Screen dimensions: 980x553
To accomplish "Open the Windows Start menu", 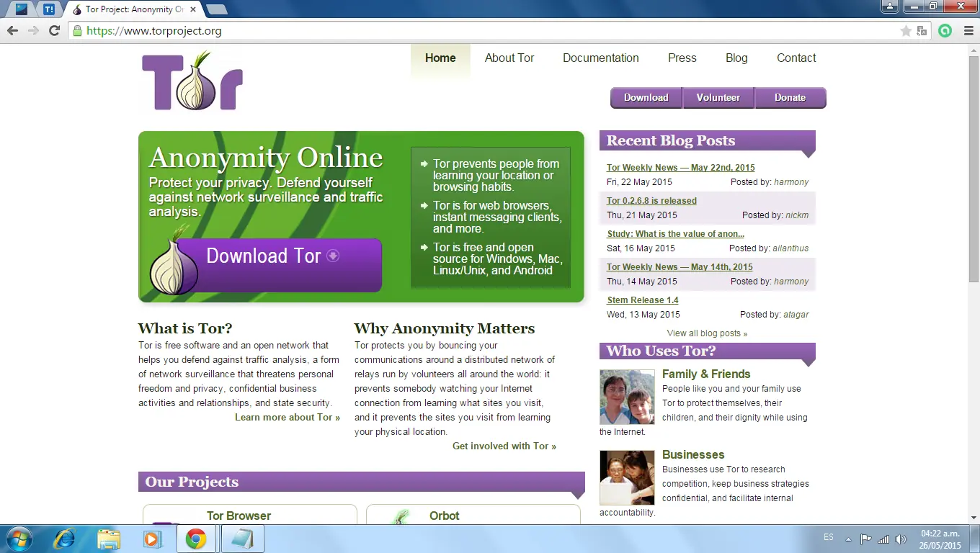I will point(19,539).
